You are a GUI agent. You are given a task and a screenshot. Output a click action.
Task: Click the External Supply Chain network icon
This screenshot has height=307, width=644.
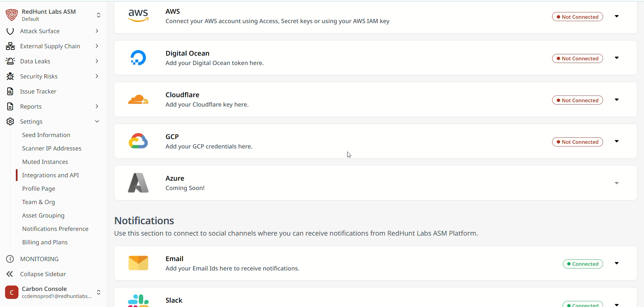click(10, 46)
